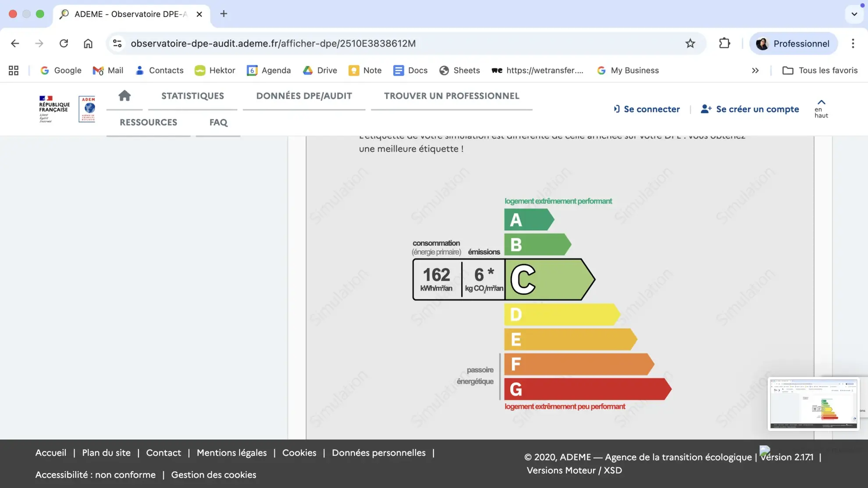Click the browser home button icon
Image resolution: width=868 pixels, height=488 pixels.
point(88,43)
